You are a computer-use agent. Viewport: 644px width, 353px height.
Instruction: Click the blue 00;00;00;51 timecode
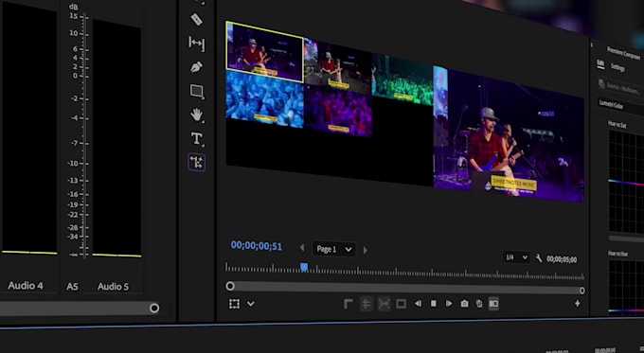click(257, 246)
